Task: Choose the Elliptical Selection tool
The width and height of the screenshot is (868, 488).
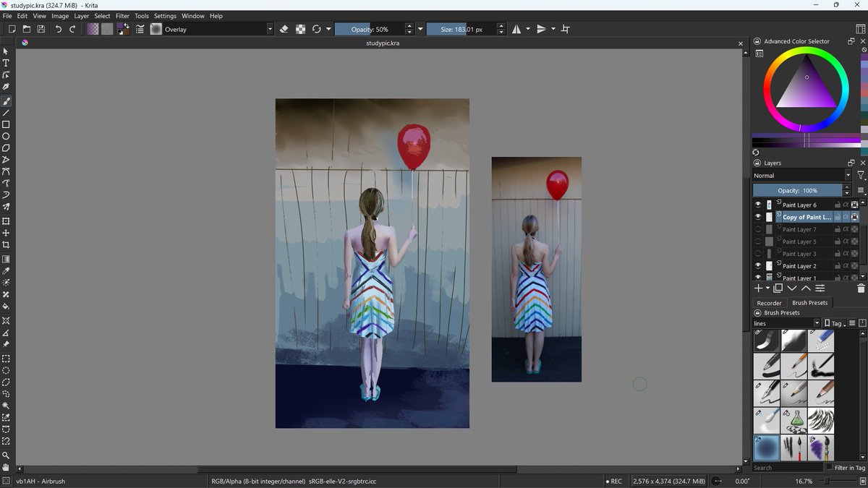Action: pos(6,370)
